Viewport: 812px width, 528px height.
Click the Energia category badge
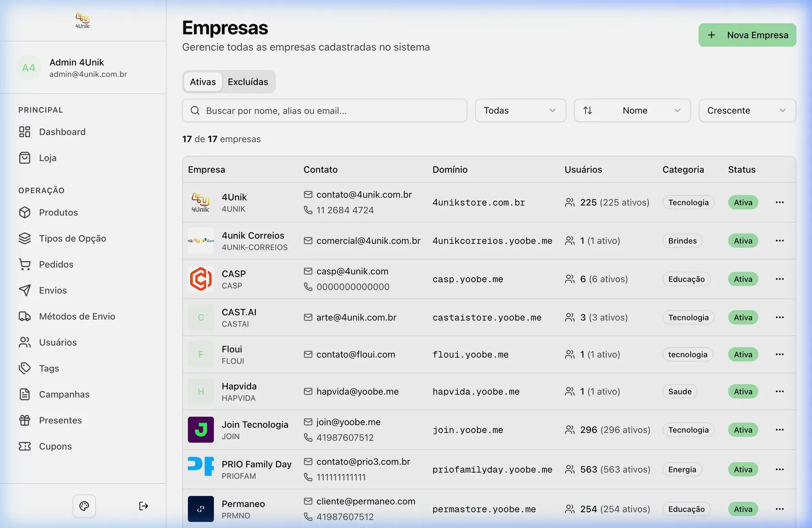[682, 470]
